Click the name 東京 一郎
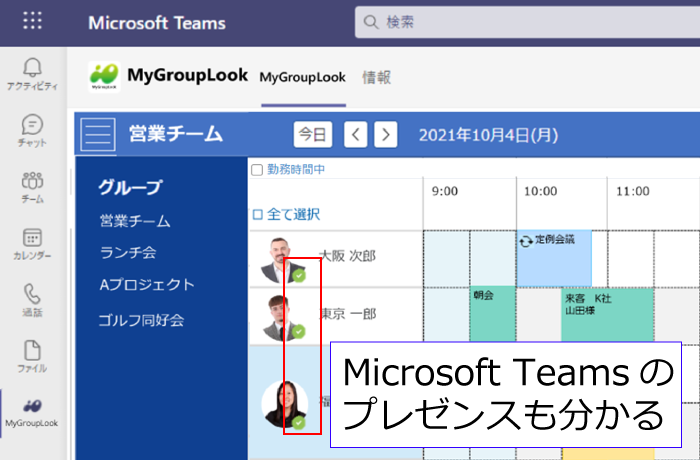The image size is (700, 460). click(x=349, y=314)
